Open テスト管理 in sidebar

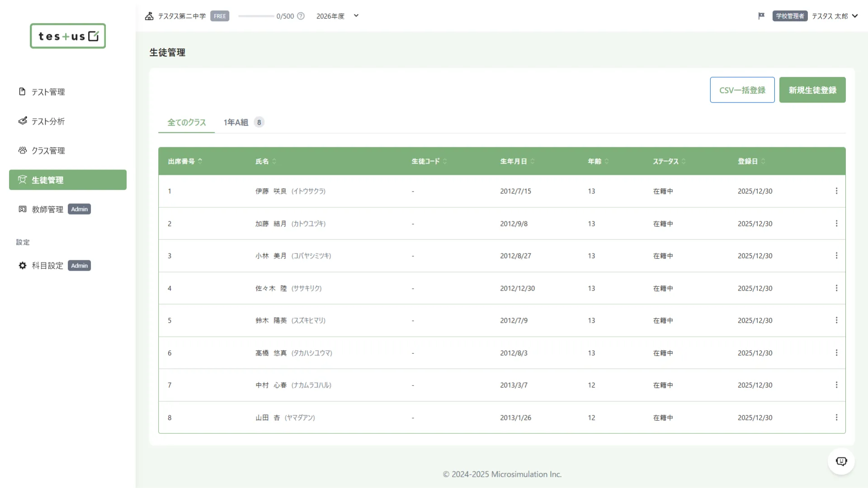(x=68, y=92)
